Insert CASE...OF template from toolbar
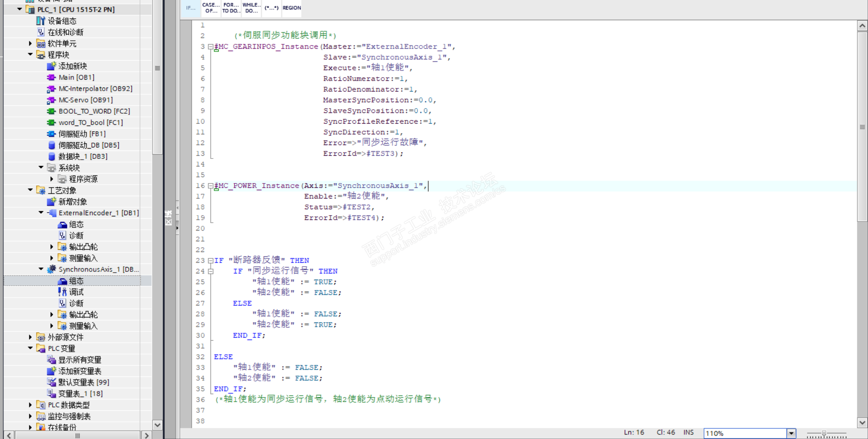 pos(211,8)
